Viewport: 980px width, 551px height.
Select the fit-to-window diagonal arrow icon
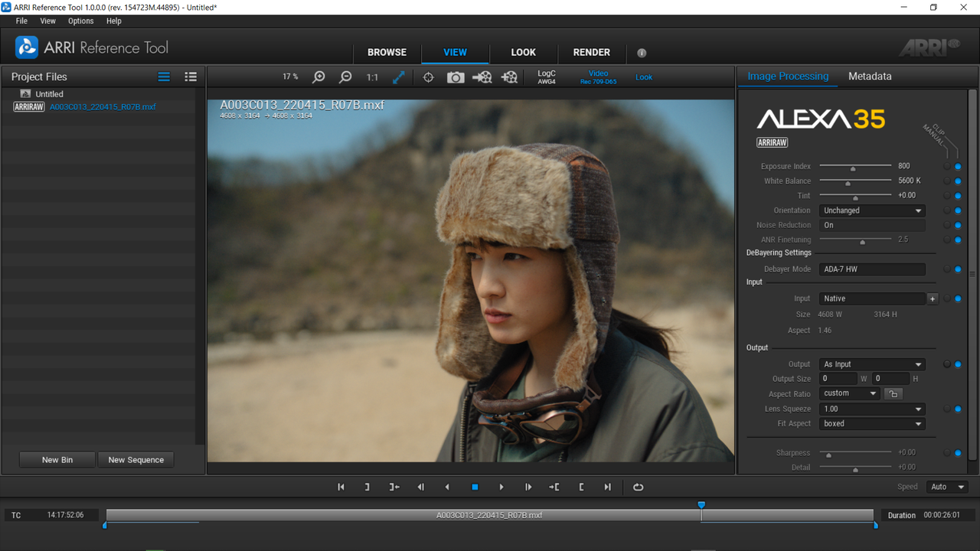(399, 77)
